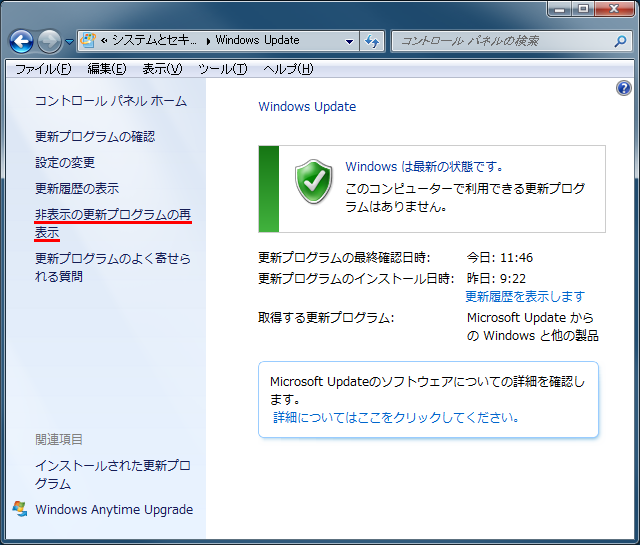Click the Back navigation arrow button

coord(21,41)
